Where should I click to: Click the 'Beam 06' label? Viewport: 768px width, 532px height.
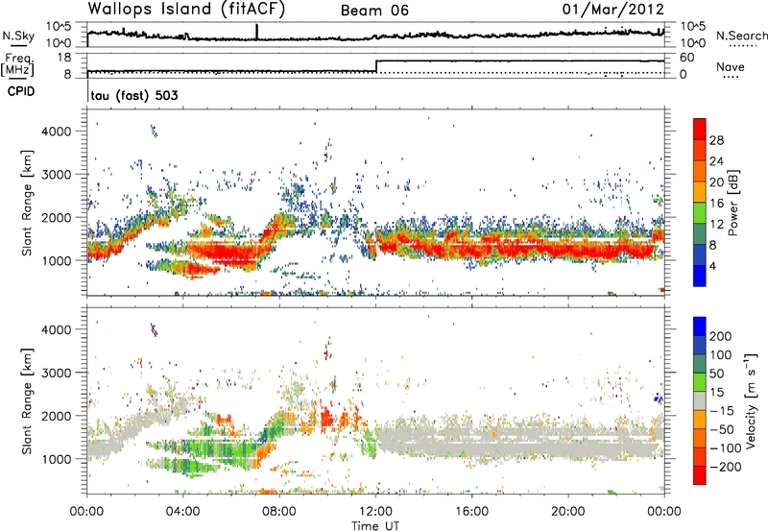pos(374,11)
